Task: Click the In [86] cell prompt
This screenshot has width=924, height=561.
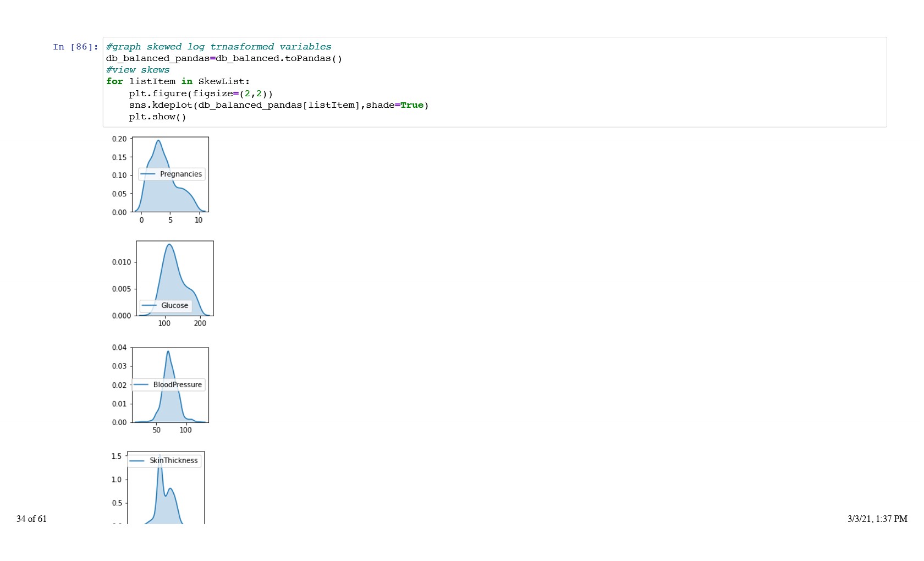Action: (75, 47)
